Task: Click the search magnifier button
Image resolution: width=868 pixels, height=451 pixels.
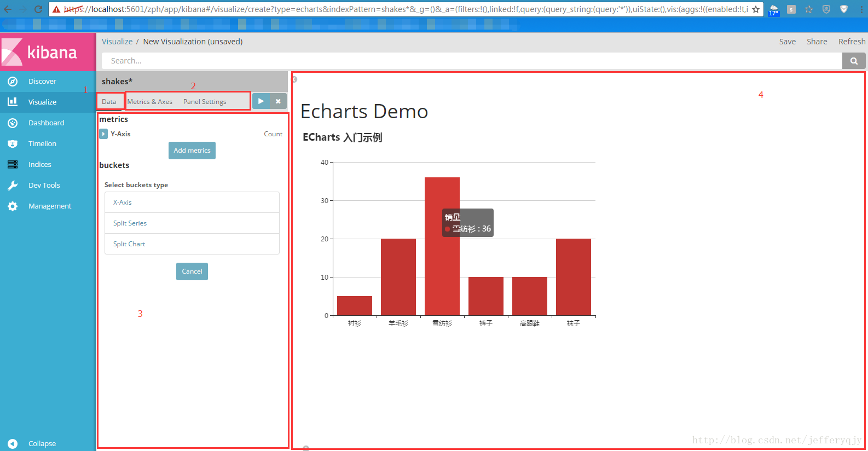Action: 854,61
